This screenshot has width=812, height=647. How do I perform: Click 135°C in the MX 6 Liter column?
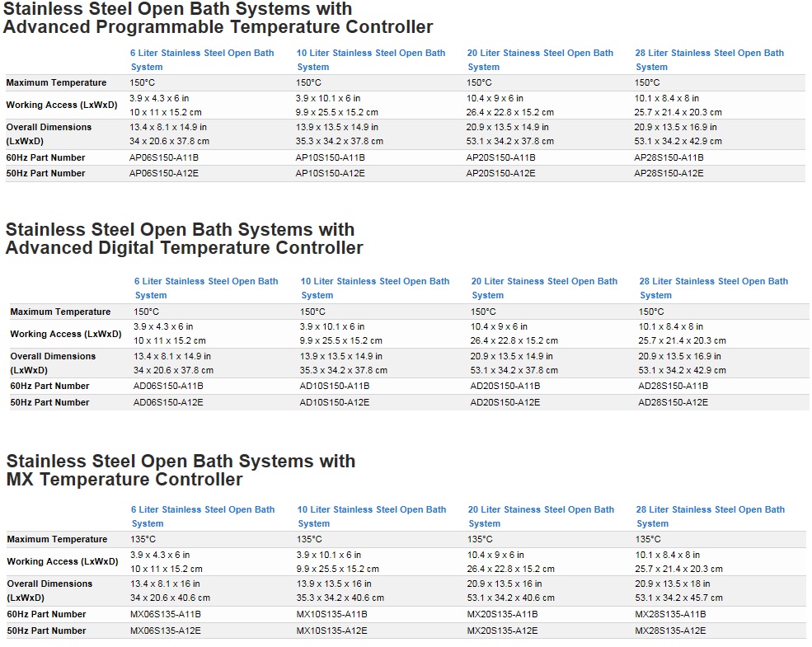point(143,539)
